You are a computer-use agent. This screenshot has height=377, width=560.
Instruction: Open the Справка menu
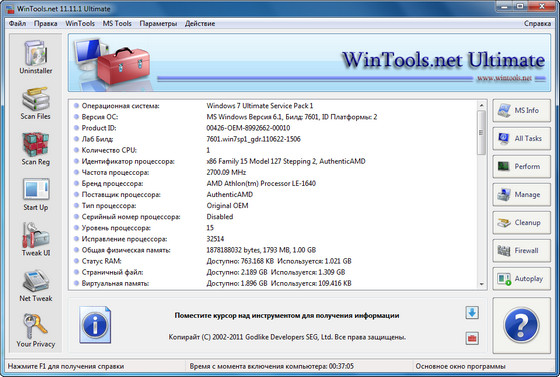pos(538,24)
